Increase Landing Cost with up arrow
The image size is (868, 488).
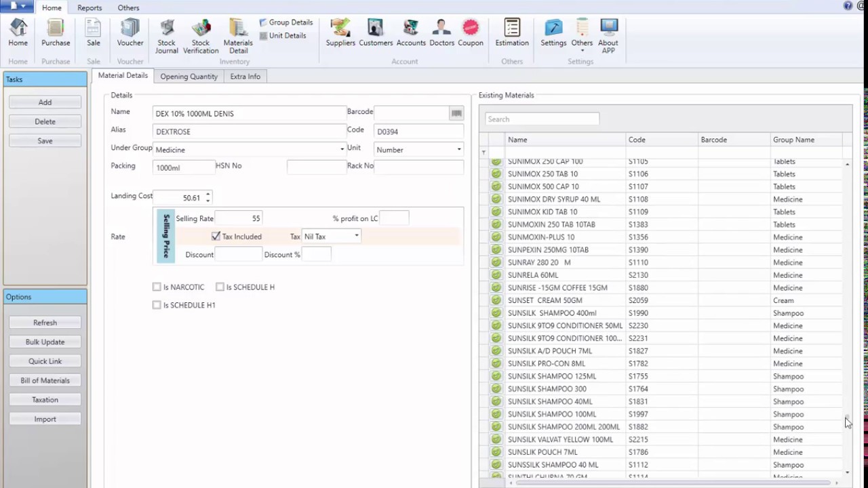pos(208,194)
